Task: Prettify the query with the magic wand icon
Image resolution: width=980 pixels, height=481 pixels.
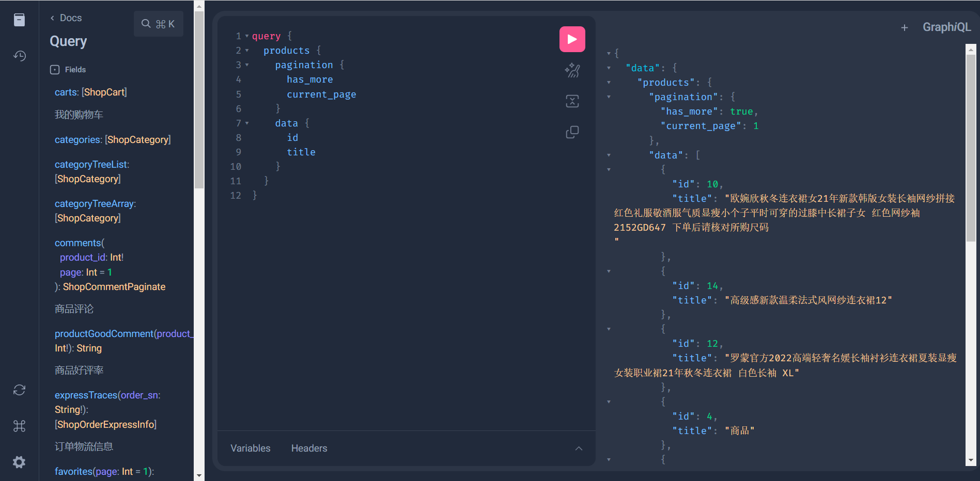Action: [x=572, y=70]
